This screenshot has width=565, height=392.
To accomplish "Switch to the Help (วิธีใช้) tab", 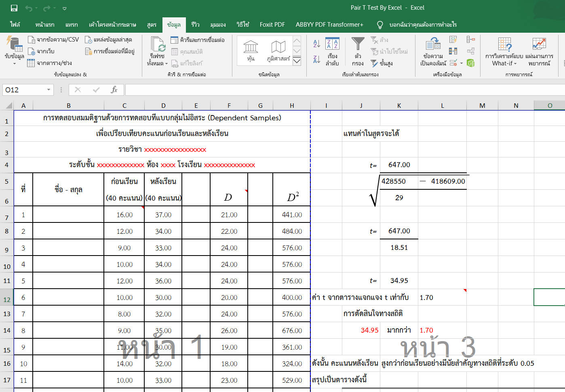I will point(242,25).
